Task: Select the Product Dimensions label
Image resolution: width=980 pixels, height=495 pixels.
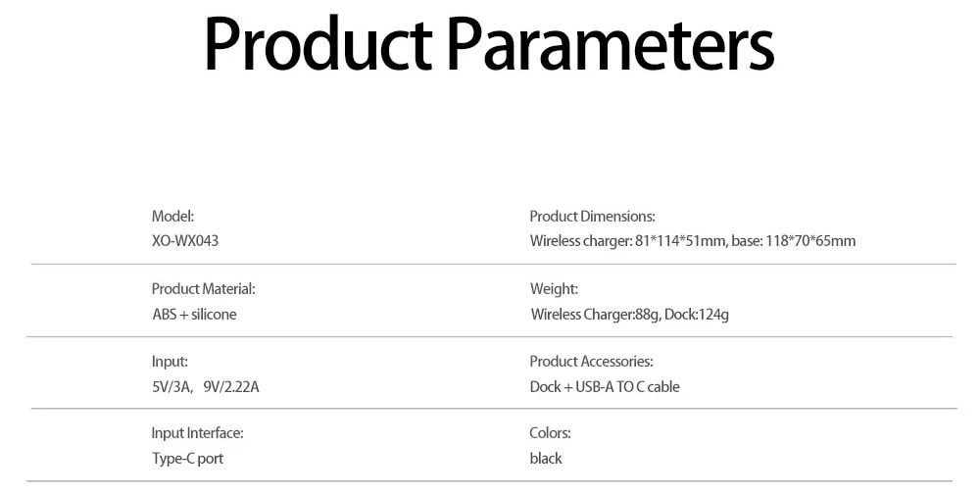Action: pos(593,217)
